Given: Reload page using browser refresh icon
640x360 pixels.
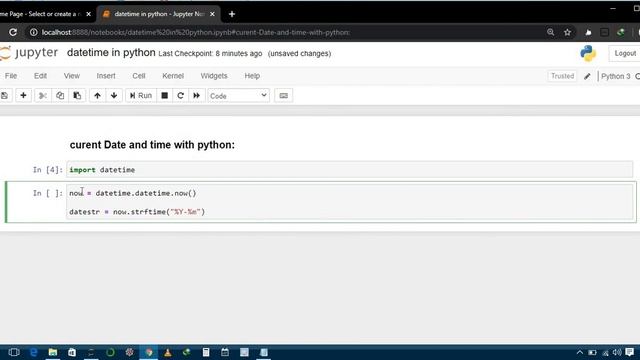Looking at the screenshot, I should click(x=13, y=32).
